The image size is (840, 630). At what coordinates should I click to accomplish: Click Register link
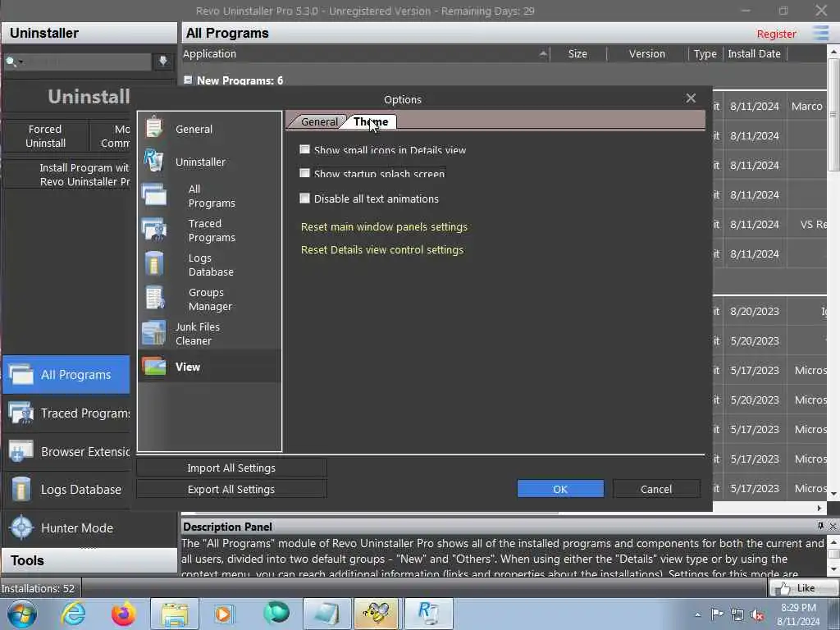[776, 34]
